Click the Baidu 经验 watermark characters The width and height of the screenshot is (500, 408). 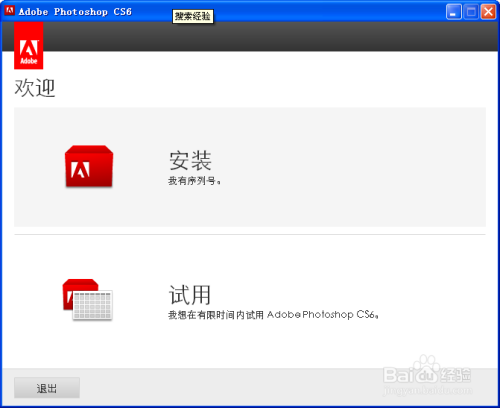click(455, 375)
